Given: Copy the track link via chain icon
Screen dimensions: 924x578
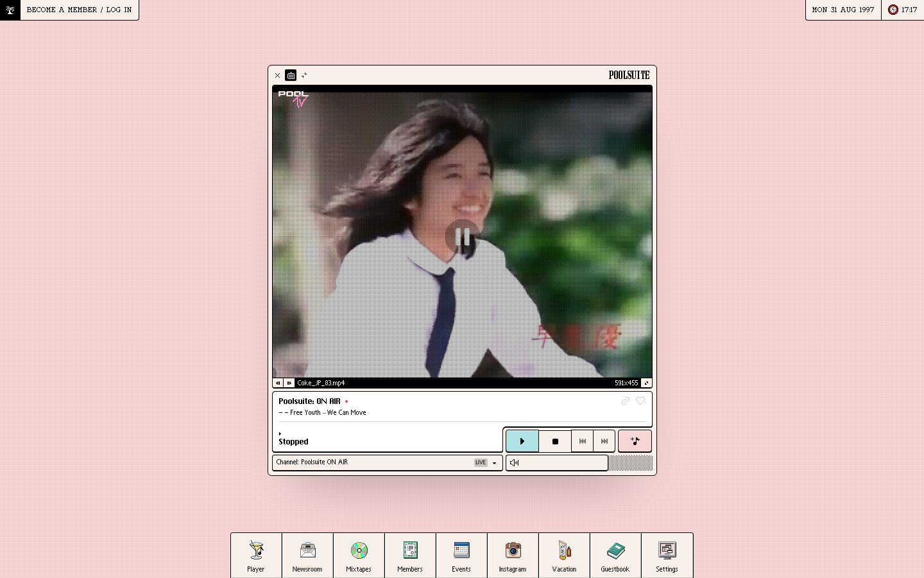Looking at the screenshot, I should (x=626, y=401).
